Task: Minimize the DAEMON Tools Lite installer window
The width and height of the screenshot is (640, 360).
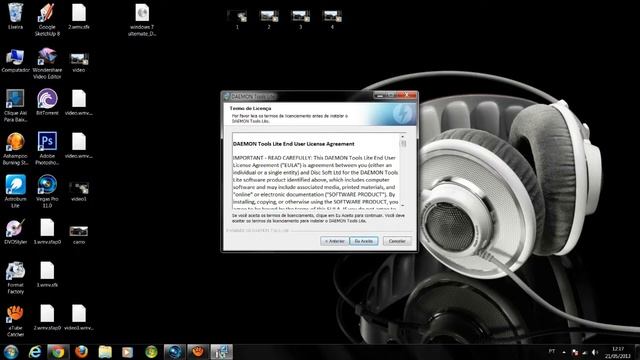Action: coord(380,95)
